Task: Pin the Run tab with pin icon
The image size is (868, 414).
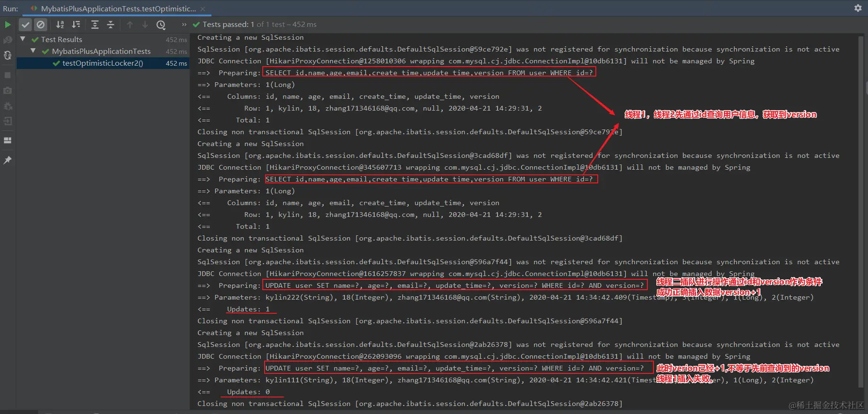Action: (x=8, y=160)
